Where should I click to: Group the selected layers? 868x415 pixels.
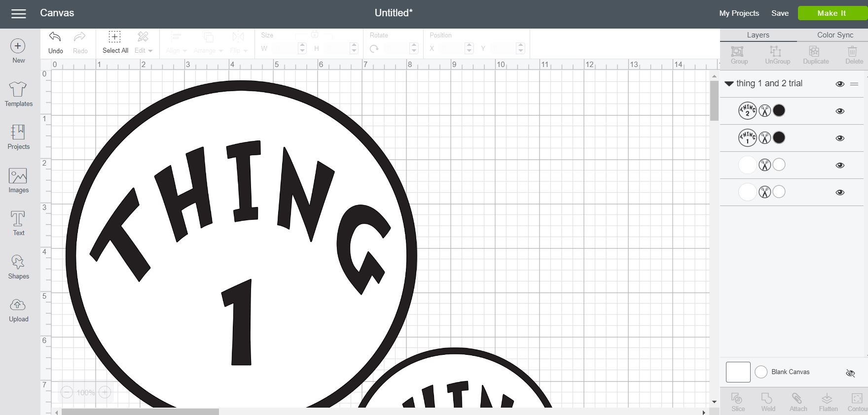tap(739, 55)
